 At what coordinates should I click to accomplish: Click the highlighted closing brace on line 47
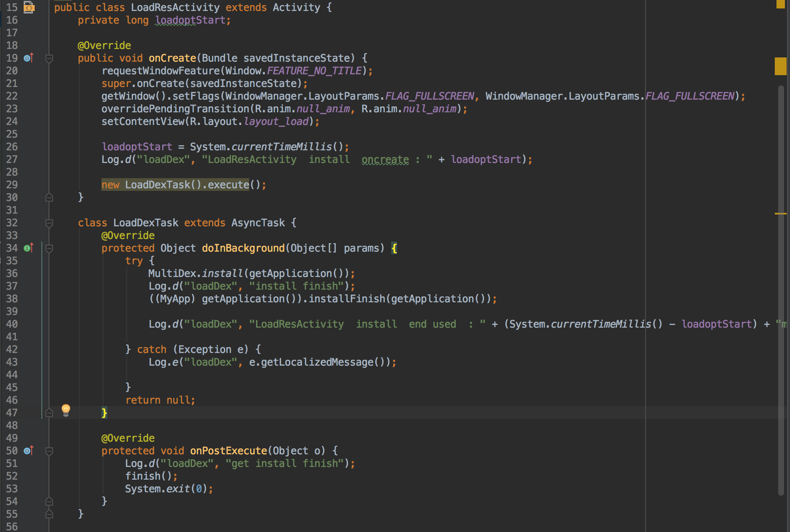click(104, 413)
